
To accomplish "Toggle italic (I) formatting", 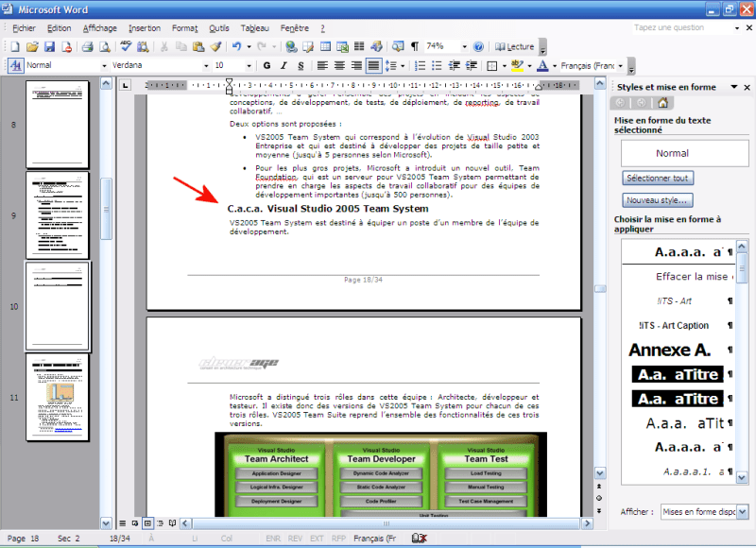I will [x=283, y=65].
